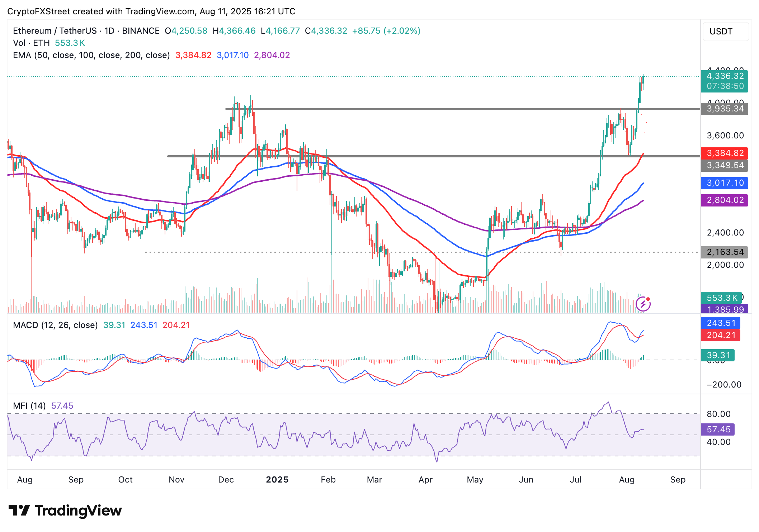This screenshot has height=532, width=759.
Task: Click the green 4,336.32 current price label
Action: click(725, 76)
